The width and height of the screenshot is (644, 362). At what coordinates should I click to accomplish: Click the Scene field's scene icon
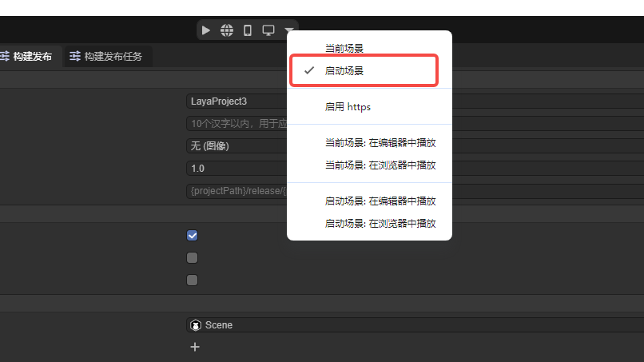point(196,325)
